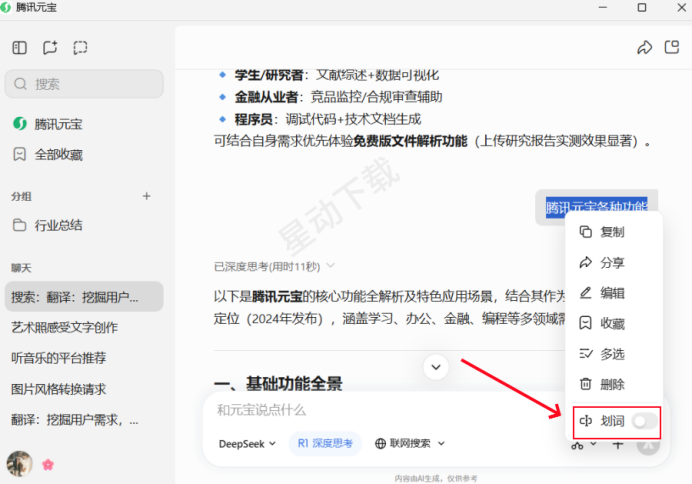Enable the 划词 toggle switch
This screenshot has height=484, width=692.
644,421
